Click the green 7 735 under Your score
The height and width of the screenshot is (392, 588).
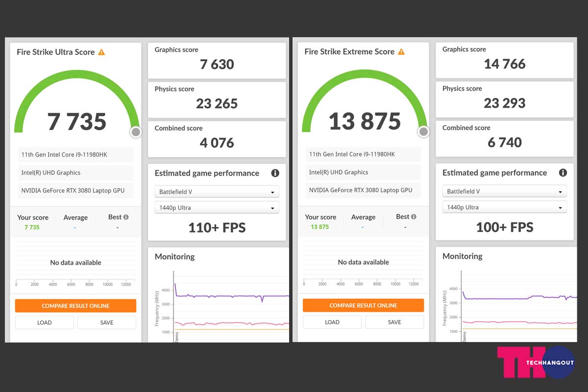tap(32, 227)
